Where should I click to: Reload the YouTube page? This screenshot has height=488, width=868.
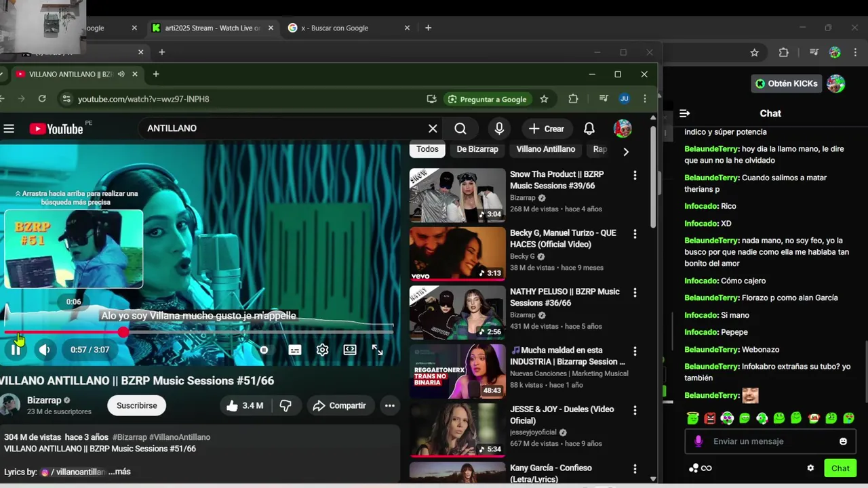(42, 99)
